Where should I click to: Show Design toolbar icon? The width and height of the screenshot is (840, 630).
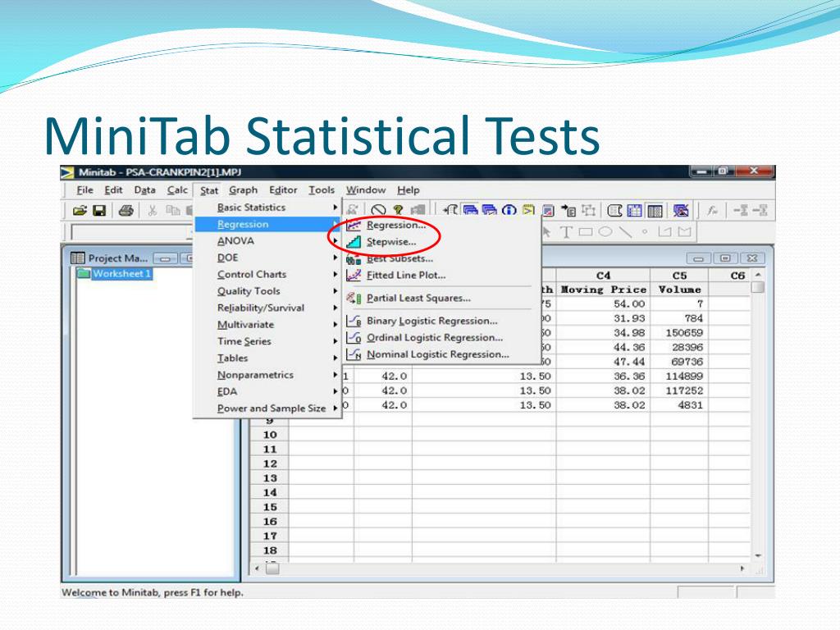click(x=588, y=210)
